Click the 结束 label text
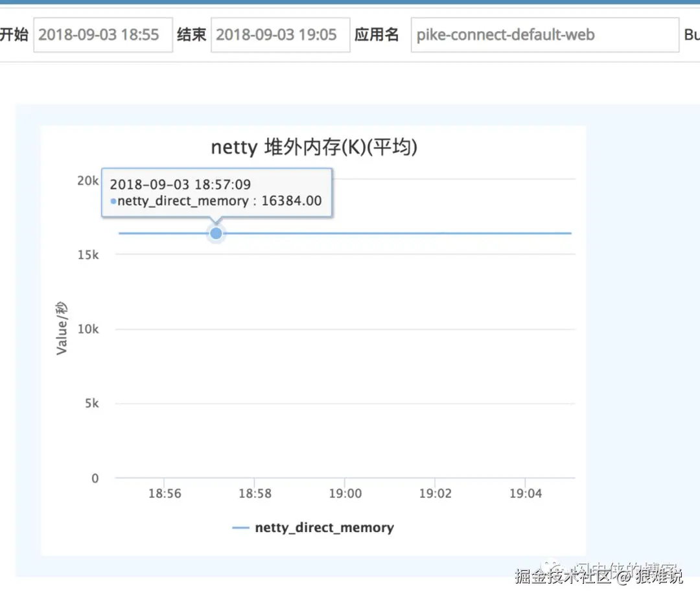 point(191,34)
